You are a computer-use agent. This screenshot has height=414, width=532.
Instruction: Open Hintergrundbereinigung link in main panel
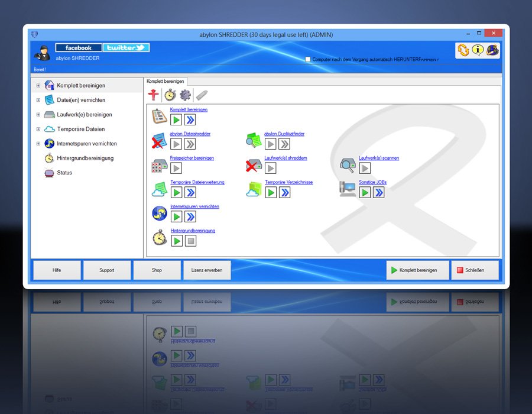tap(193, 231)
